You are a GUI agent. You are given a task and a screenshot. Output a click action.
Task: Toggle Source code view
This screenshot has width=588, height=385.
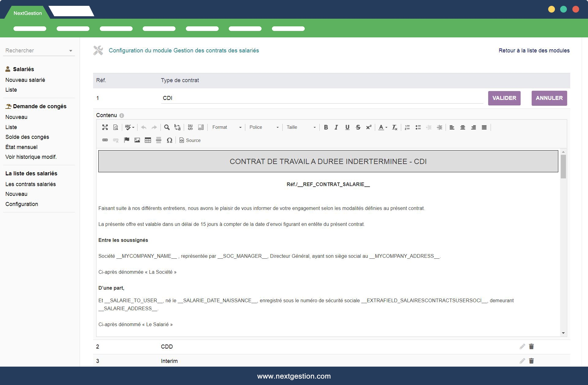coord(190,140)
